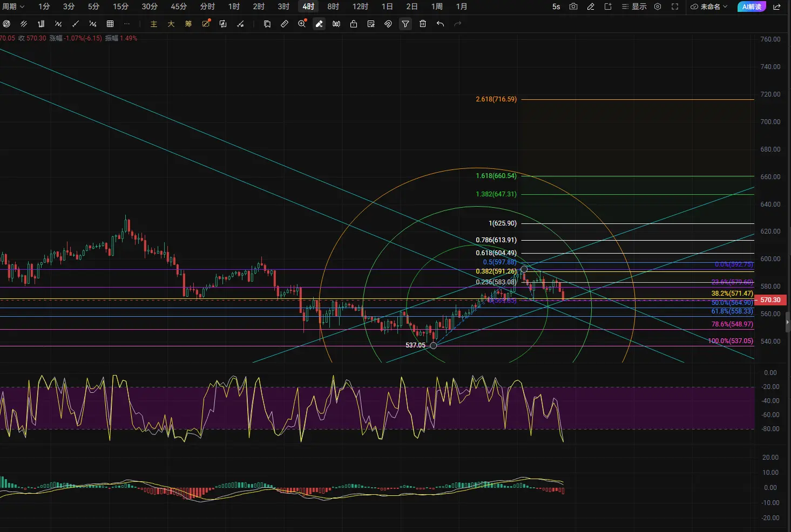Toggle the filter funnel button

[405, 24]
